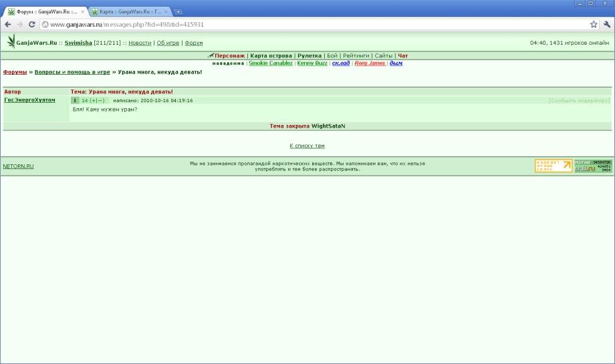Go back using the browser back arrow

point(8,24)
